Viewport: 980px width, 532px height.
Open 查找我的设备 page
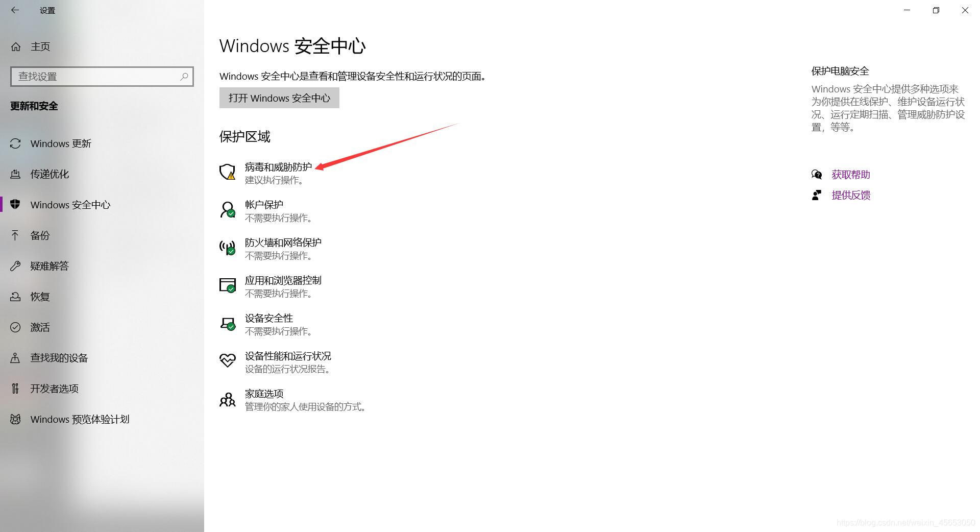[102, 358]
